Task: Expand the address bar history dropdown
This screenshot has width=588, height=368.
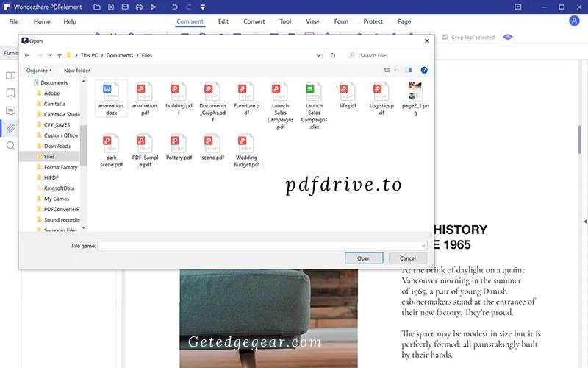Action: pyautogui.click(x=318, y=55)
